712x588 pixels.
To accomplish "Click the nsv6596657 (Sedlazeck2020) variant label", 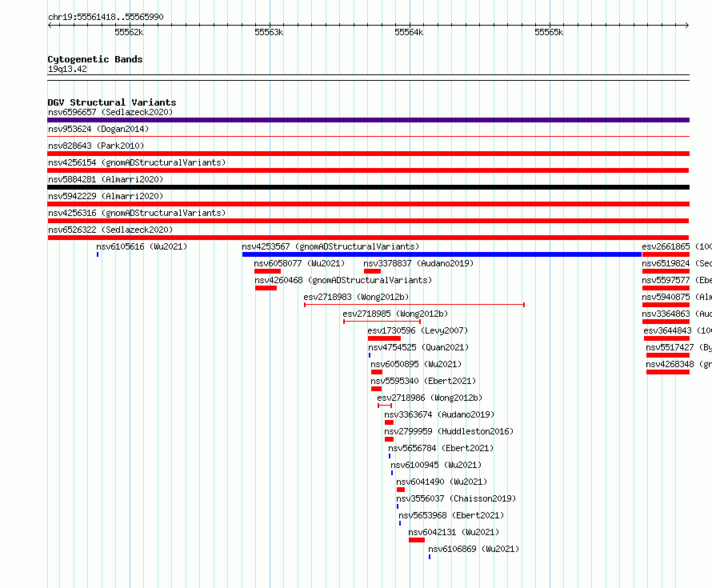I will pyautogui.click(x=110, y=112).
